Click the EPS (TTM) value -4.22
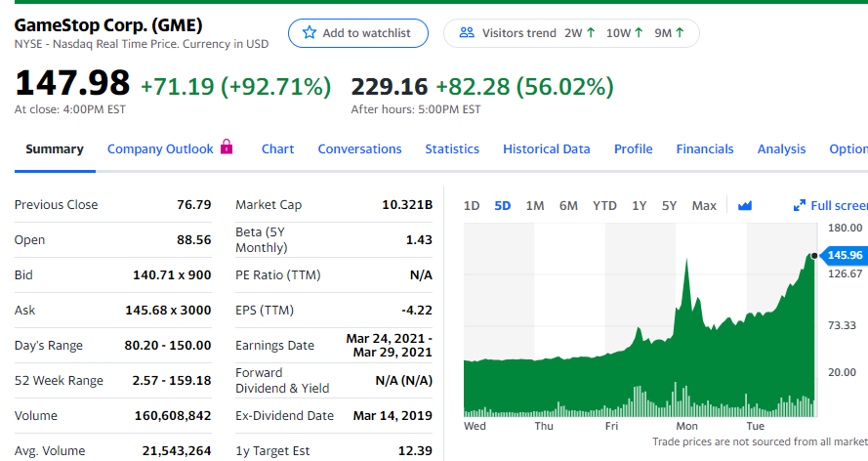The height and width of the screenshot is (461, 868). click(x=416, y=310)
